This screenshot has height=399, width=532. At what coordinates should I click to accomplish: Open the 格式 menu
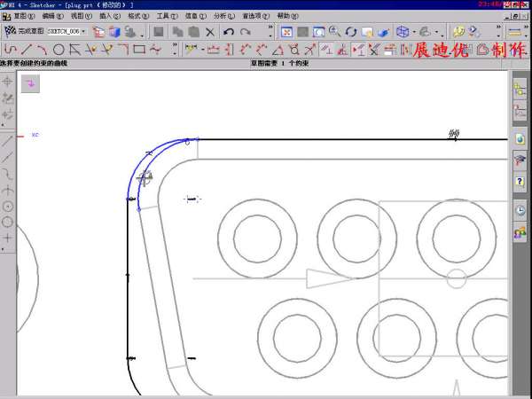tap(138, 16)
